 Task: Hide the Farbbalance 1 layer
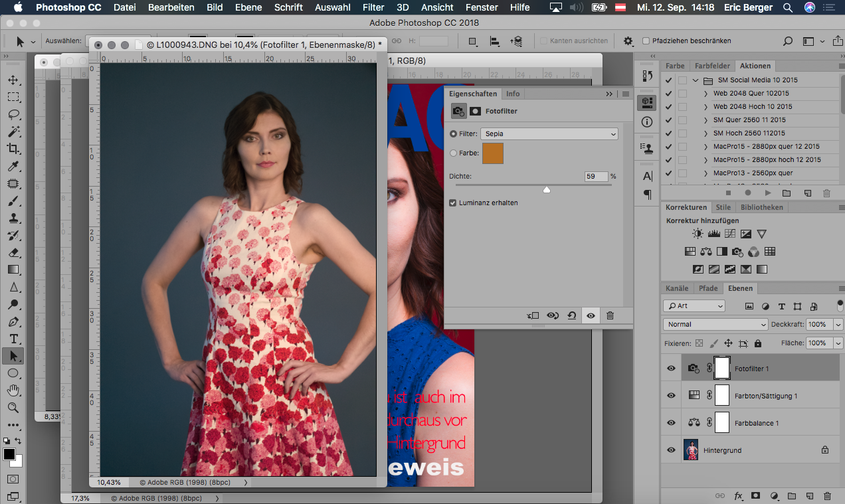click(x=671, y=423)
